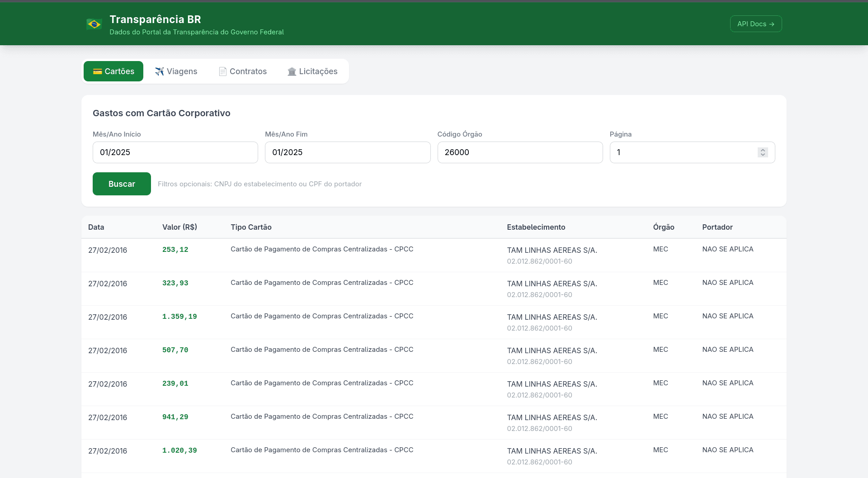This screenshot has width=868, height=478.
Task: Focus the Mês/Ano Início field
Action: [175, 152]
